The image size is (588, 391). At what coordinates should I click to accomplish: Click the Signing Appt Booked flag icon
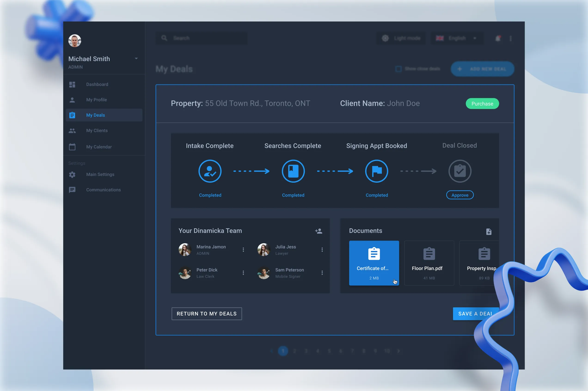(x=376, y=171)
